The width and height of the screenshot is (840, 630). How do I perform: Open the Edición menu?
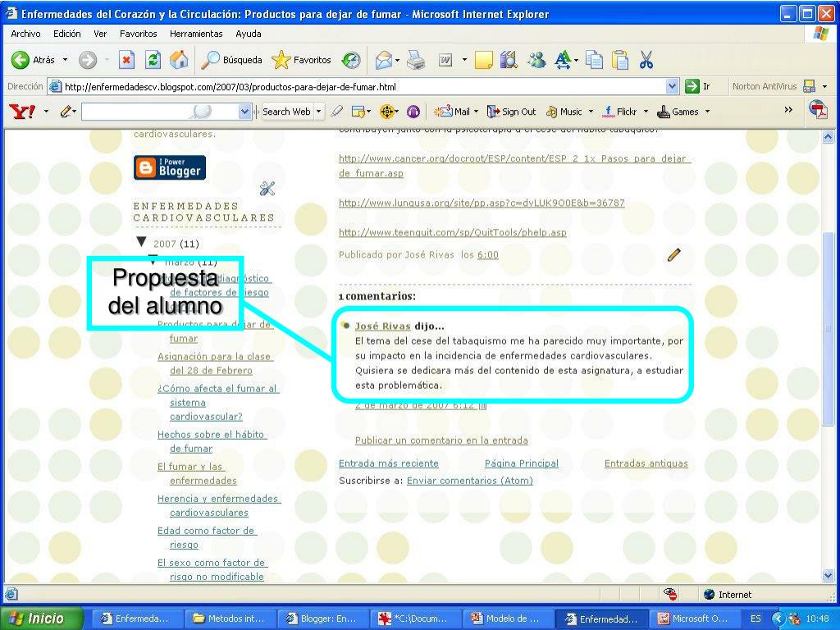click(x=67, y=33)
